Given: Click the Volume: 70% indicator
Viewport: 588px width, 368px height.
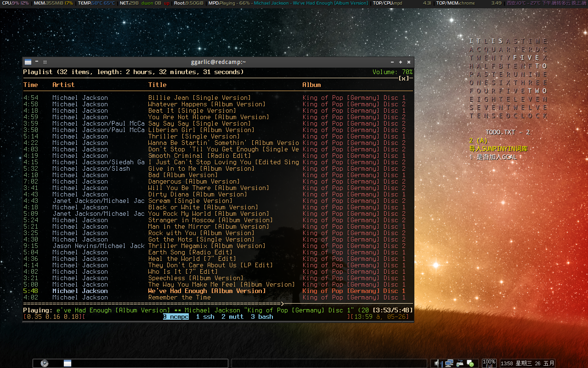Looking at the screenshot, I should tap(393, 72).
